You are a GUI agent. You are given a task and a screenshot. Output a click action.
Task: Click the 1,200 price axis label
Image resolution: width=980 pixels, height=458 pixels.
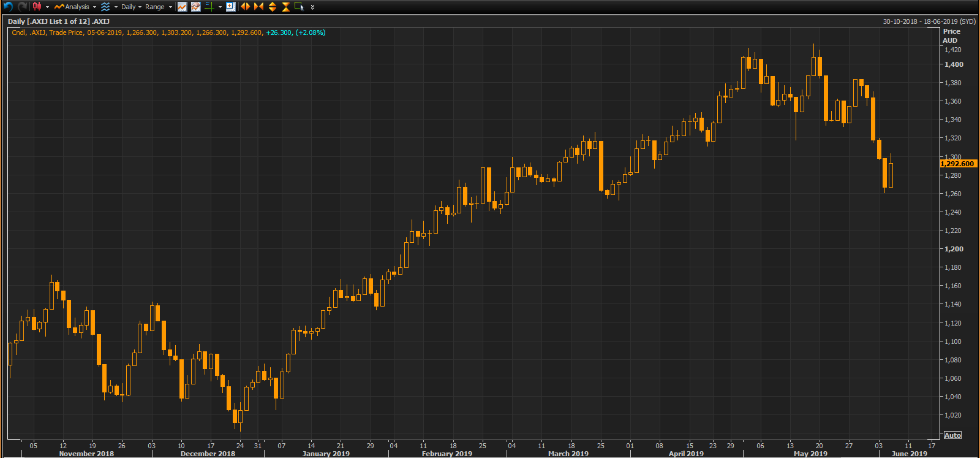click(954, 249)
